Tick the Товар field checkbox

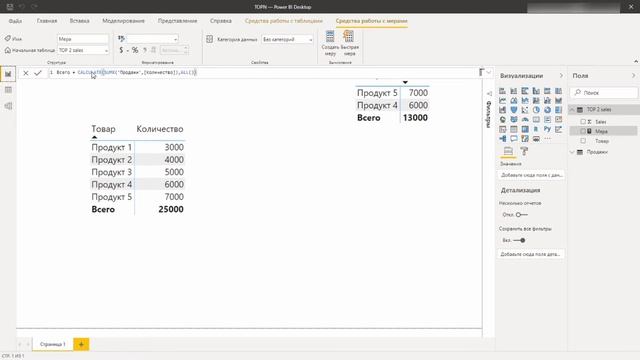click(x=583, y=141)
